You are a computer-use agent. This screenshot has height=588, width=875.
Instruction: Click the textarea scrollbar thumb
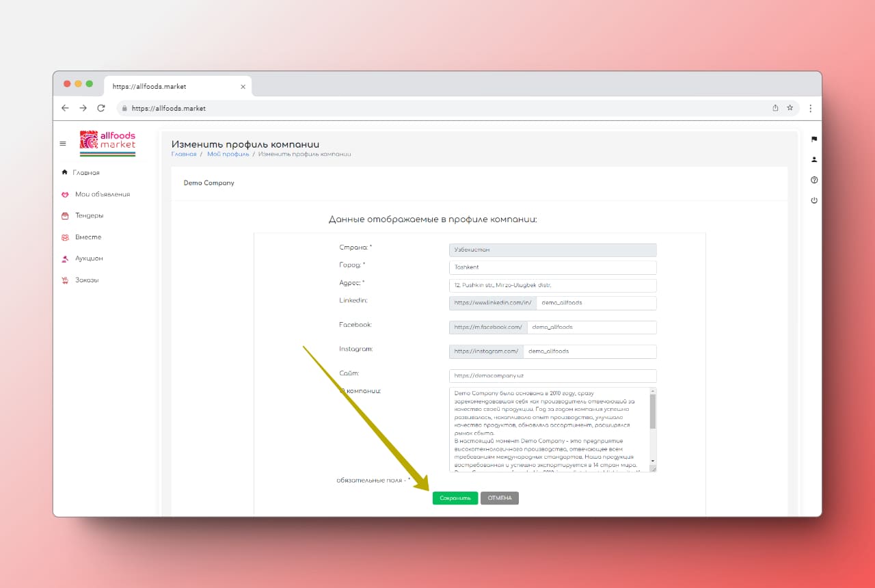point(653,412)
